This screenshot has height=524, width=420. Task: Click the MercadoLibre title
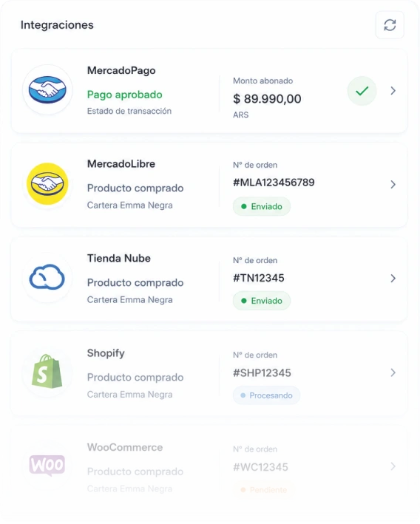pos(121,164)
